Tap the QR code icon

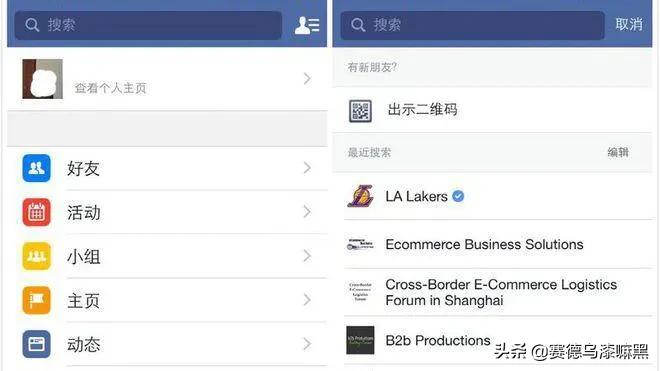pos(360,111)
